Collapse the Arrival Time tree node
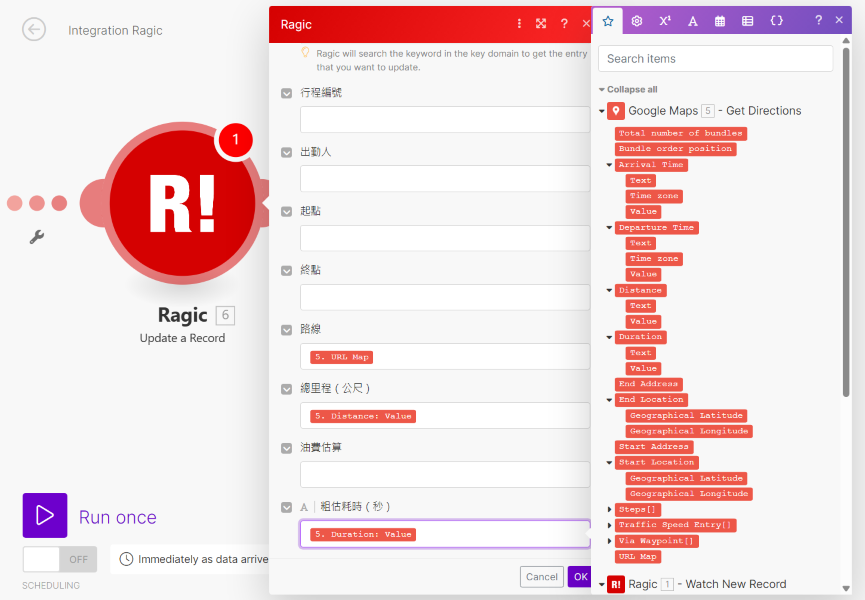 610,165
